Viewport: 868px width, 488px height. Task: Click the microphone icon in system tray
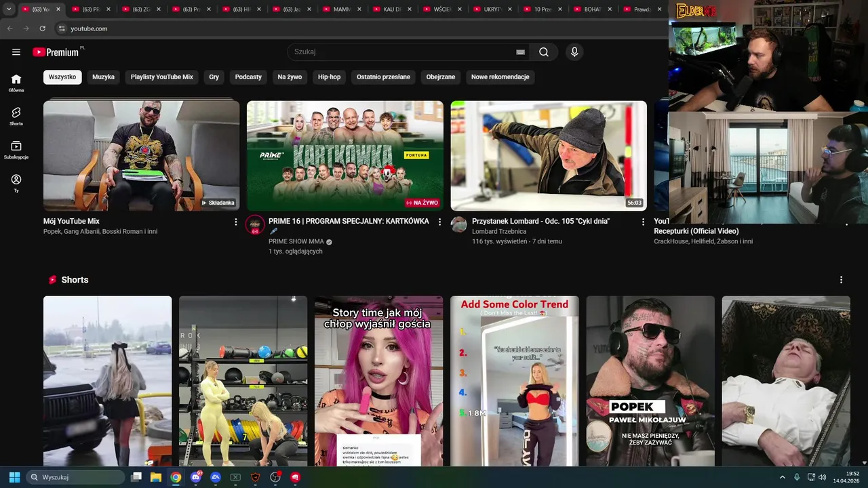tap(797, 477)
